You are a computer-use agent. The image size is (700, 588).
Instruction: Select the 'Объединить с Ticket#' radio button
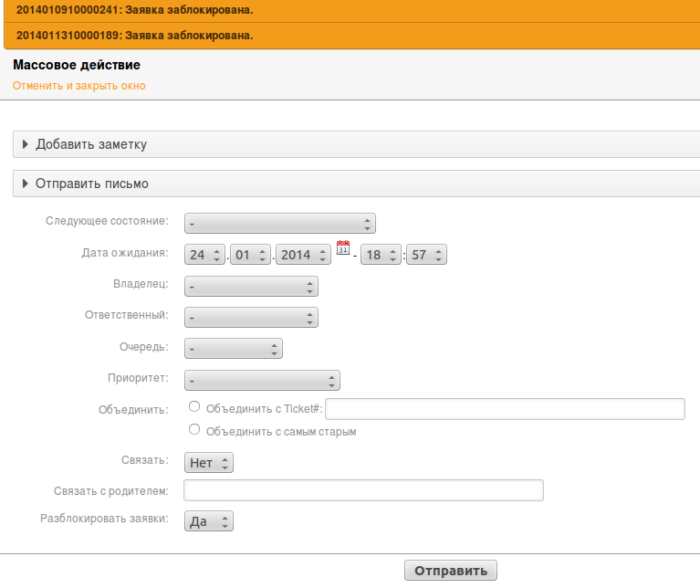(194, 406)
